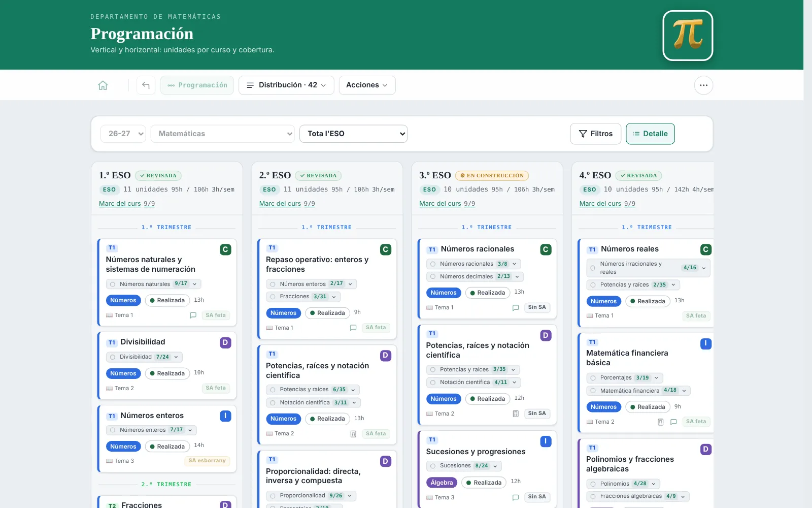
Task: Open comment icon on Sucesiones y progresiones card
Action: (516, 497)
